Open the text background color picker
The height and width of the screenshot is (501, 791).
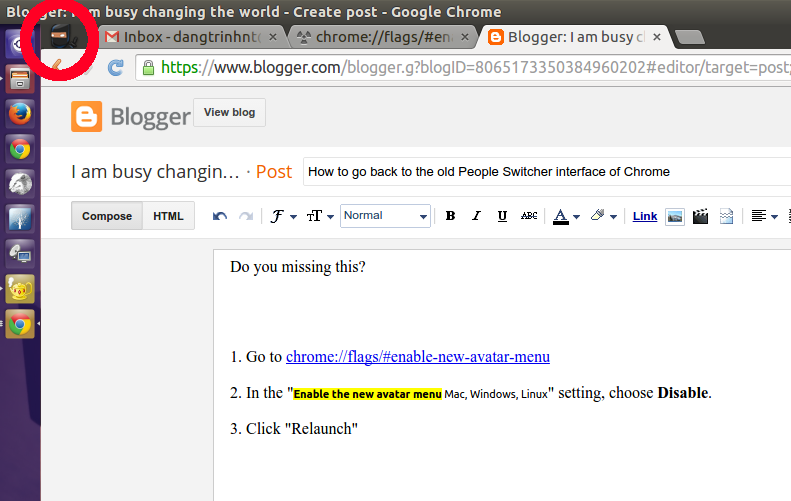(x=603, y=216)
